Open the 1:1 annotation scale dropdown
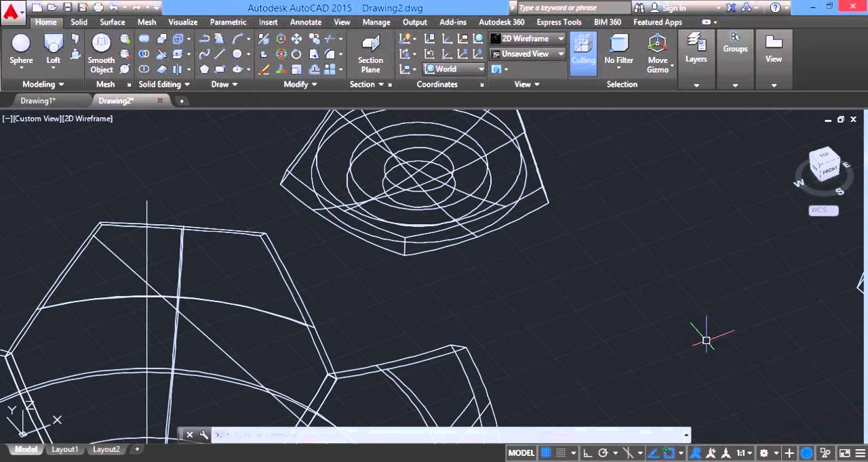 coord(744,453)
